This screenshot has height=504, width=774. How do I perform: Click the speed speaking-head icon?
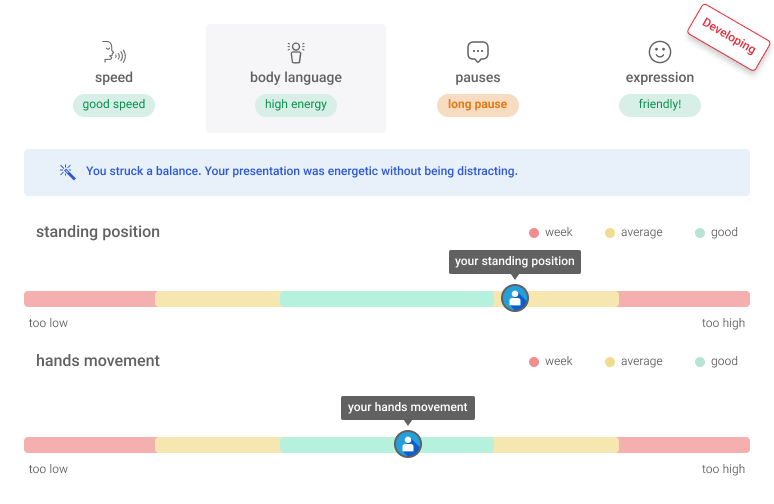113,52
